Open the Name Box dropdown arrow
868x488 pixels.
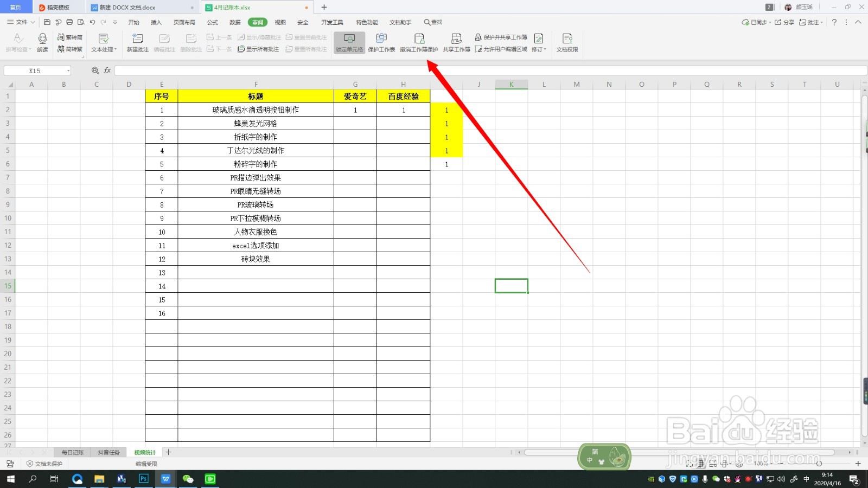tap(68, 70)
